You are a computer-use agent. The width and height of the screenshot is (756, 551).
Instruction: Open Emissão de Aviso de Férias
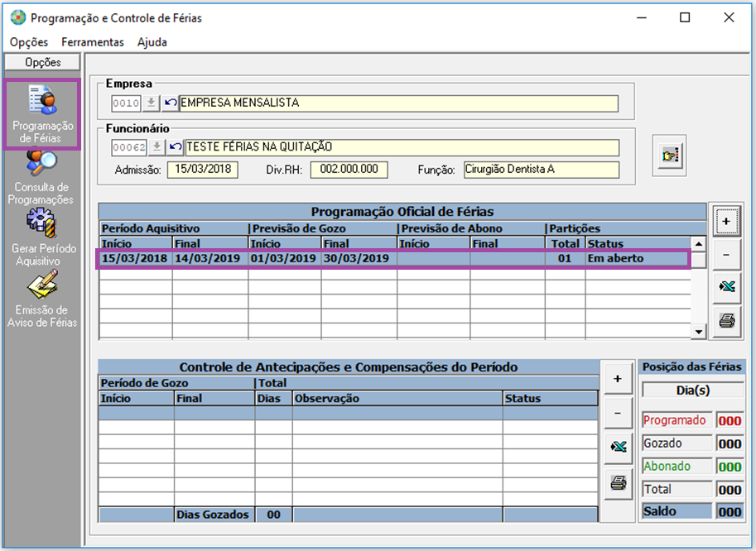click(42, 299)
